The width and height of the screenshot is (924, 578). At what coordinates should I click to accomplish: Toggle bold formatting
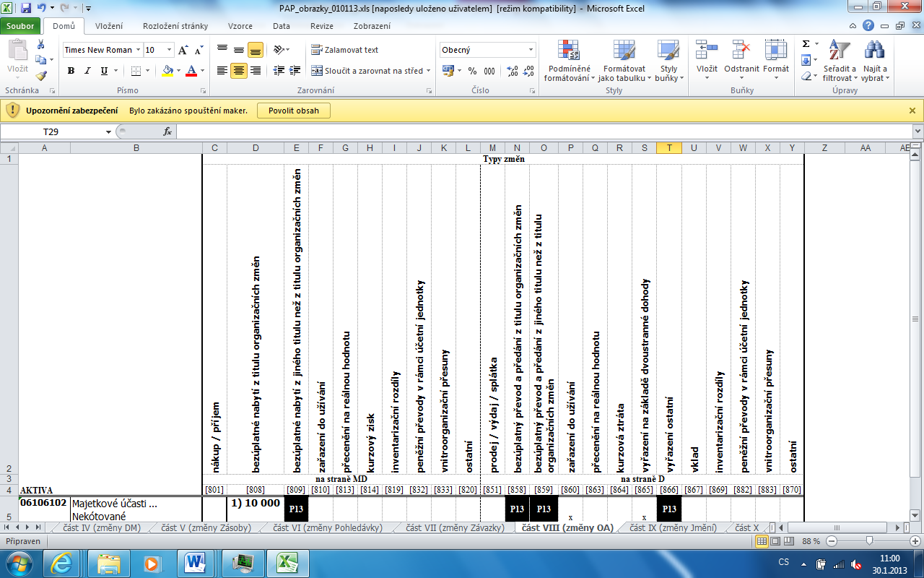[x=71, y=71]
